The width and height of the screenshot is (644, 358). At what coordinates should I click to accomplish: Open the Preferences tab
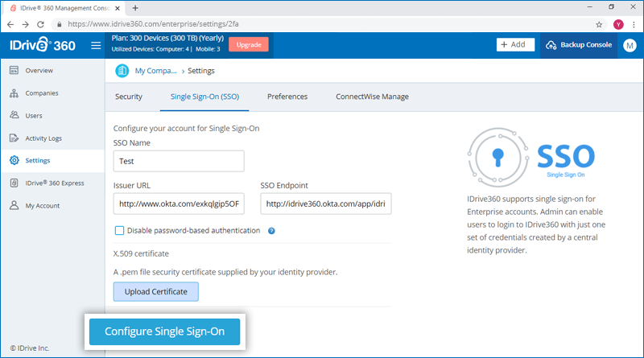[x=287, y=97]
